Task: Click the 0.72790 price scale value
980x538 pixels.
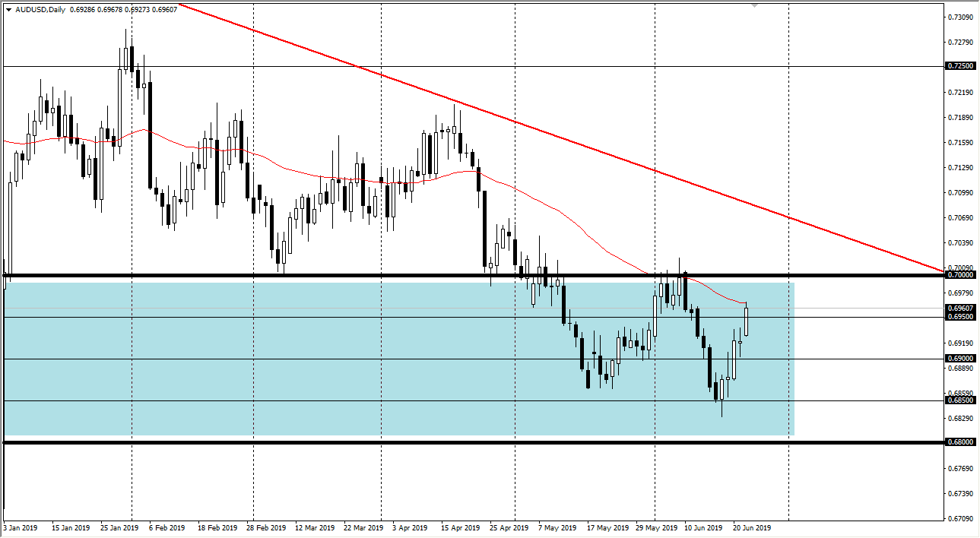Action: (961, 42)
